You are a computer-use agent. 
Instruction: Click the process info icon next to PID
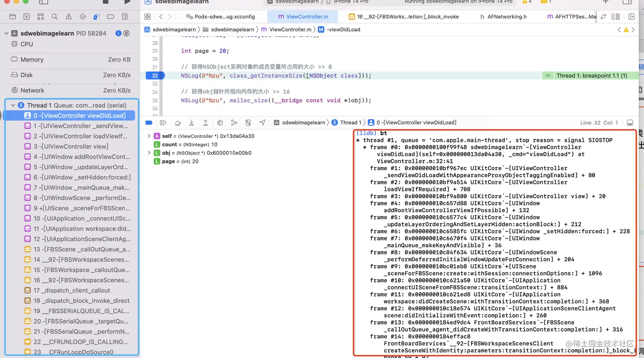click(x=118, y=33)
